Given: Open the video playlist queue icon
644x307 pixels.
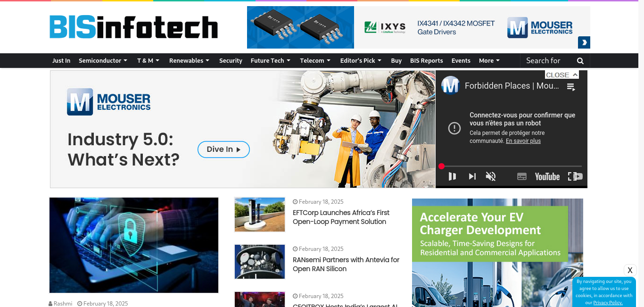Looking at the screenshot, I should [x=571, y=87].
